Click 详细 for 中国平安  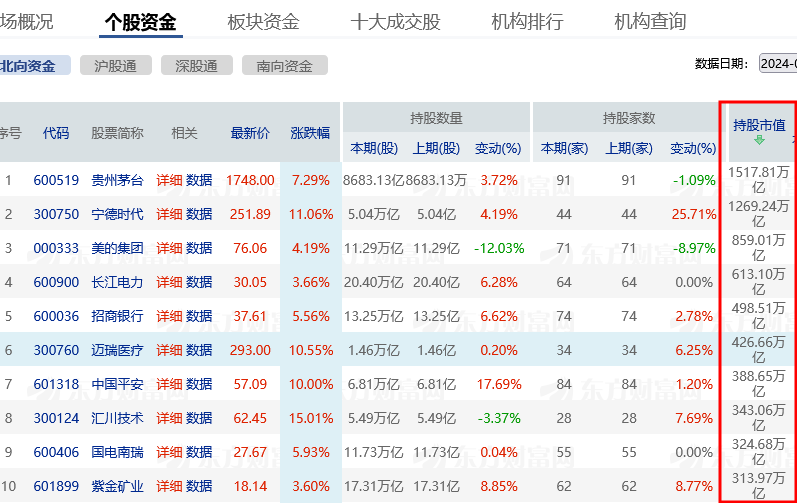pos(169,384)
